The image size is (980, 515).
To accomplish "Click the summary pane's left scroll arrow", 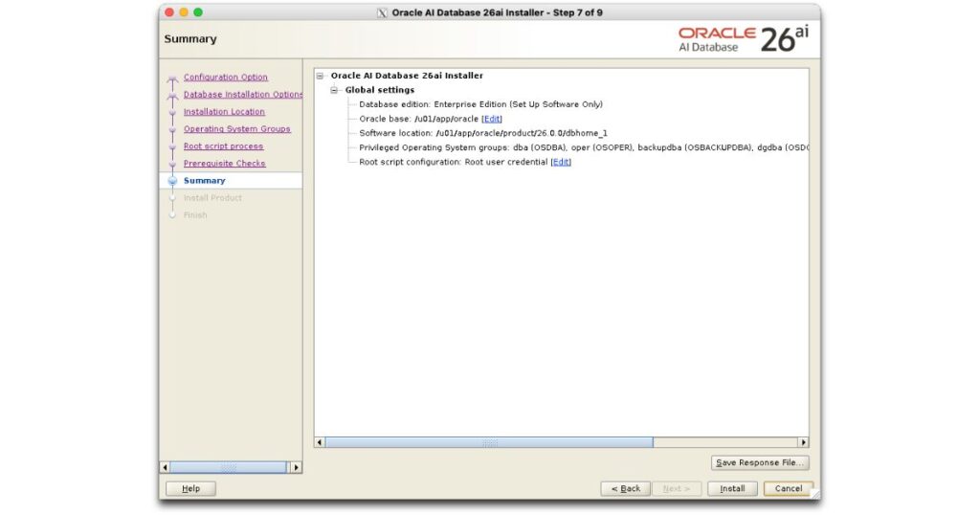I will tap(320, 442).
